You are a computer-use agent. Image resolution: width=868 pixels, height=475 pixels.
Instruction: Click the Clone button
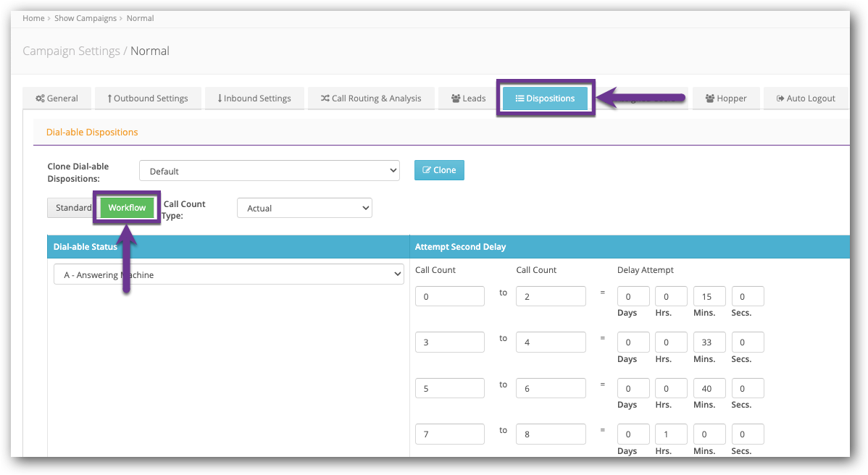click(x=439, y=170)
